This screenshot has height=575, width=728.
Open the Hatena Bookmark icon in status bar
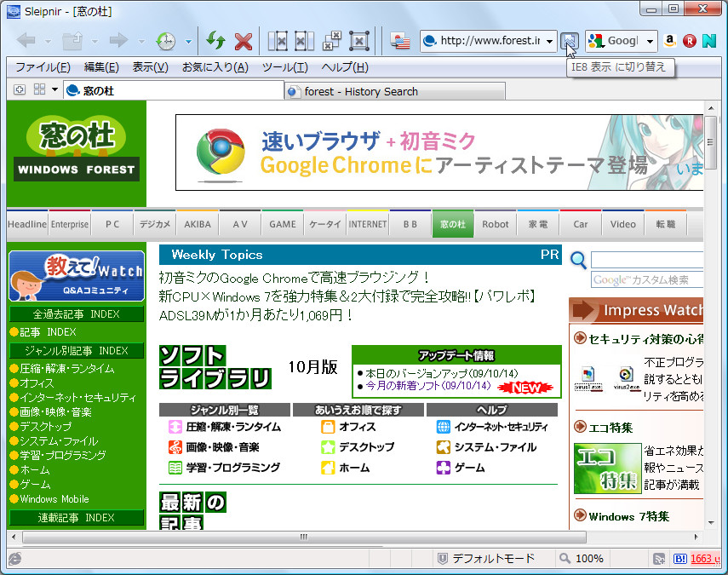(x=681, y=559)
